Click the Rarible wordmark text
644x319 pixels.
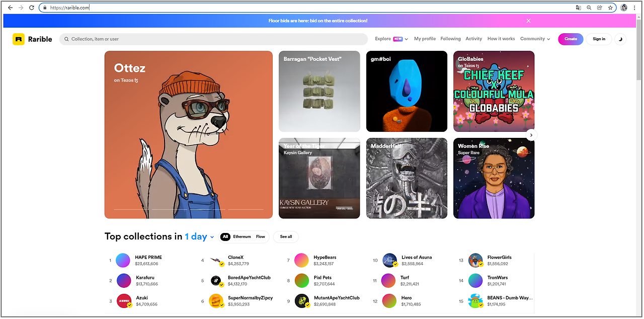(x=40, y=39)
